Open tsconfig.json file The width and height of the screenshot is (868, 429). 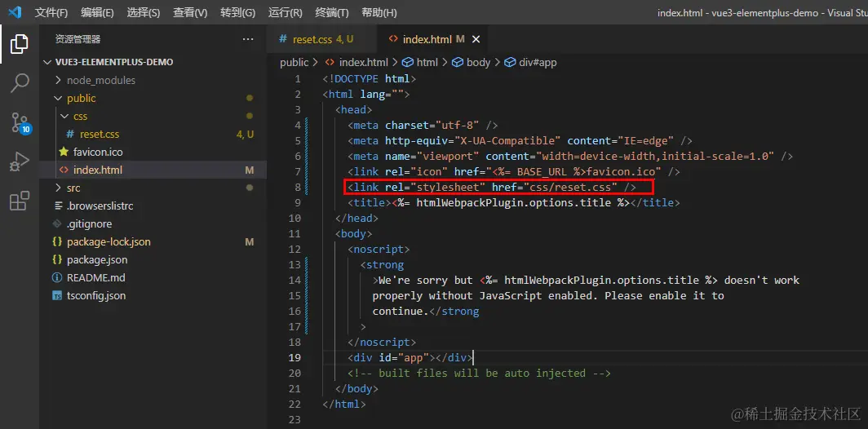(153, 295)
